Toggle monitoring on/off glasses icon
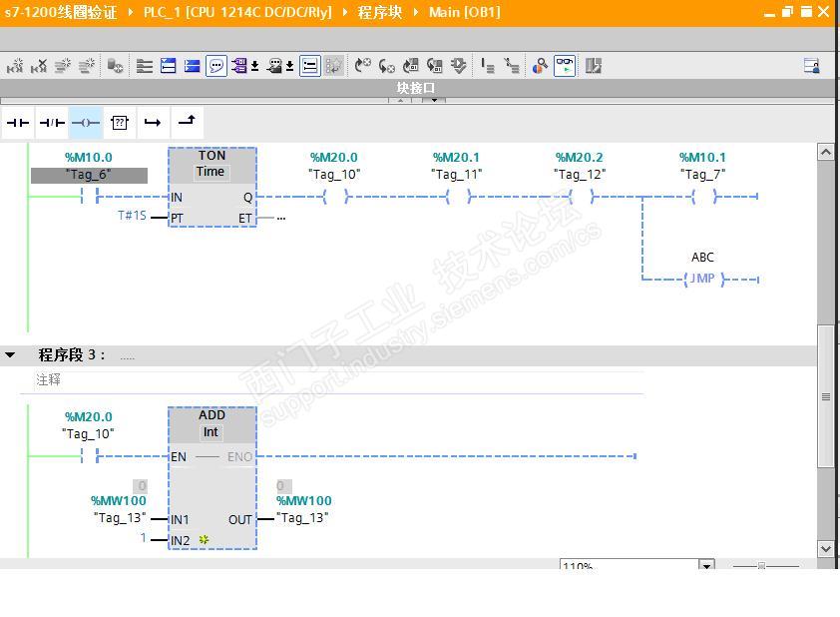The height and width of the screenshot is (617, 840). (565, 66)
